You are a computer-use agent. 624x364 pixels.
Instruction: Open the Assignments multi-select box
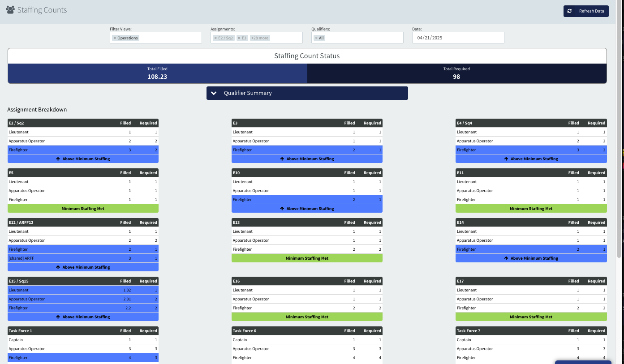257,38
